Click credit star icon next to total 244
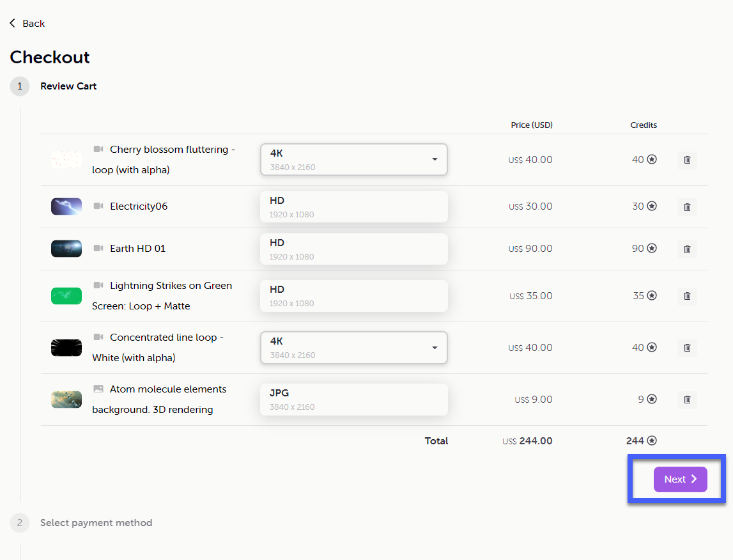The height and width of the screenshot is (560, 733). (x=652, y=440)
